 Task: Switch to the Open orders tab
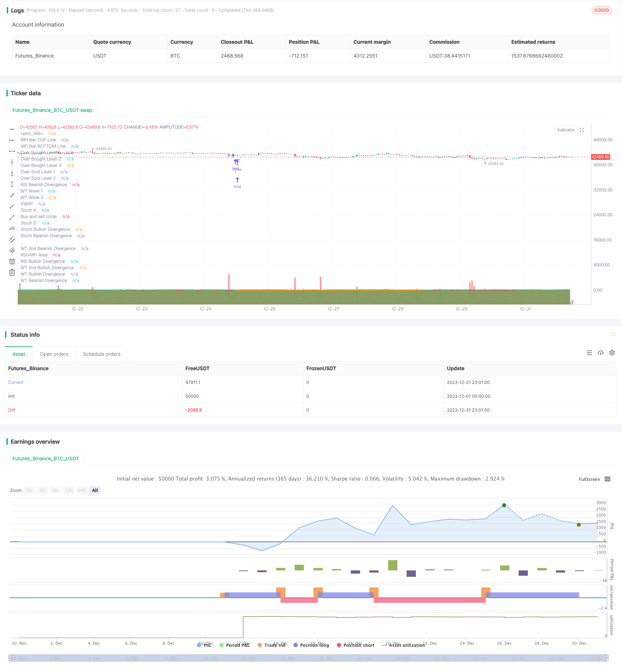click(x=54, y=354)
